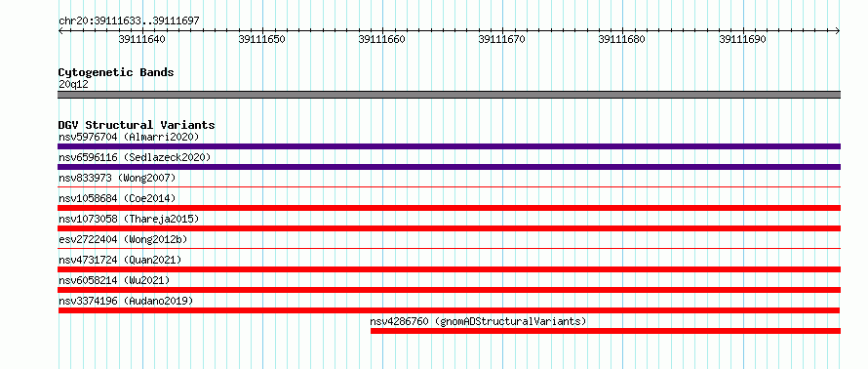
Task: Select the purple bar under nsv6596116
Action: coord(449,167)
